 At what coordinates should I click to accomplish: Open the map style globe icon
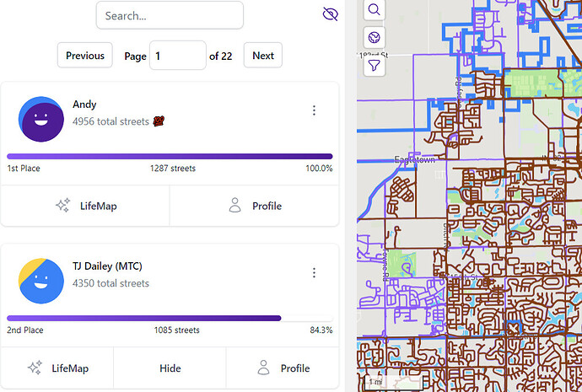375,37
